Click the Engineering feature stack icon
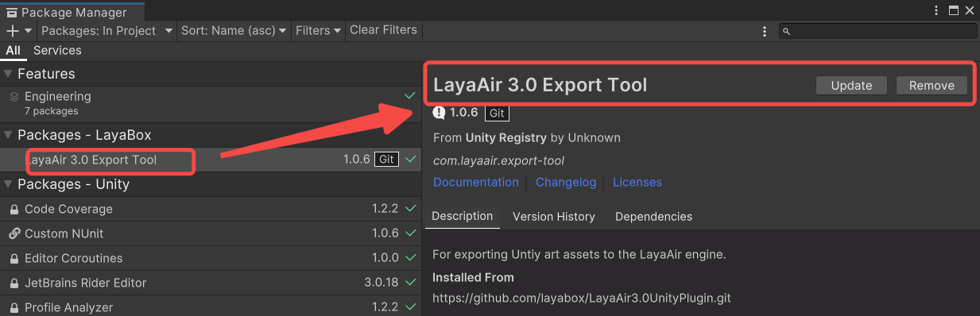 pyautogui.click(x=14, y=97)
